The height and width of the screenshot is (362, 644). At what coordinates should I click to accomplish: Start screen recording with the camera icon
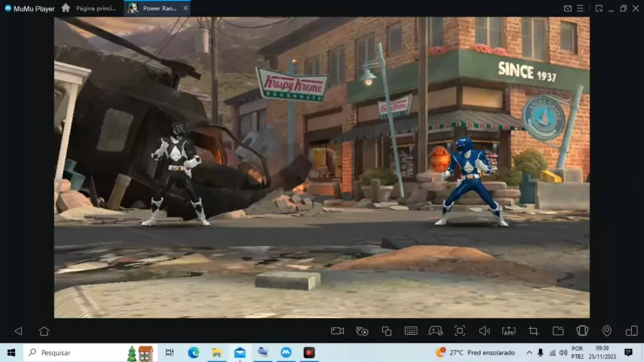337,331
